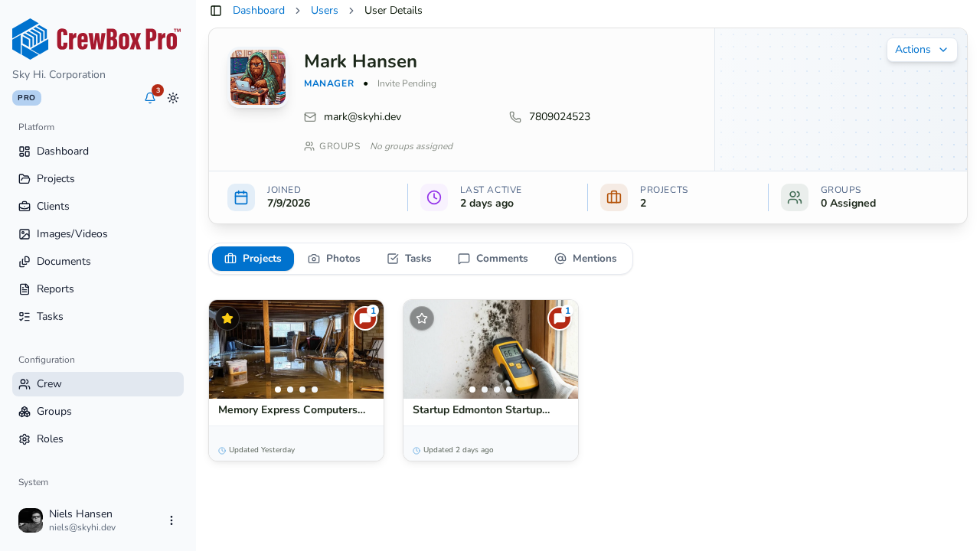Switch to the Mentions tab
The image size is (980, 551).
[586, 259]
